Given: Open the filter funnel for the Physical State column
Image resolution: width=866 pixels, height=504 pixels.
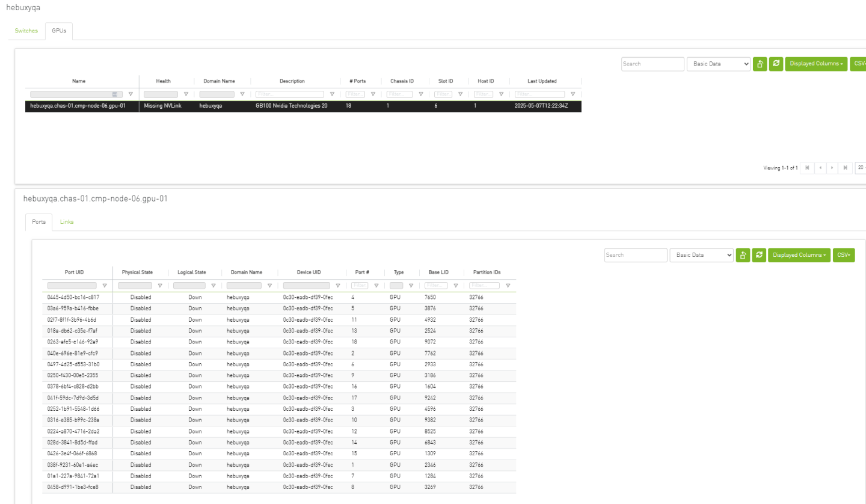Looking at the screenshot, I should tap(160, 286).
